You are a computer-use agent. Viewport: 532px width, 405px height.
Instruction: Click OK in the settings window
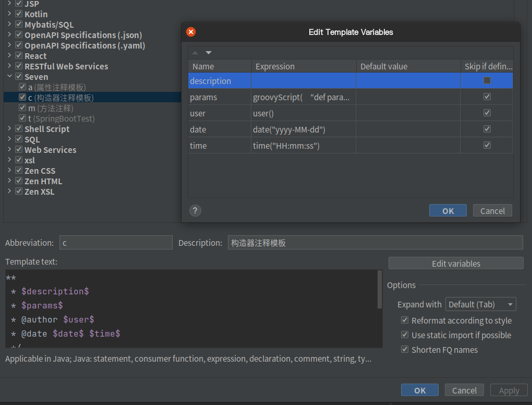420,390
